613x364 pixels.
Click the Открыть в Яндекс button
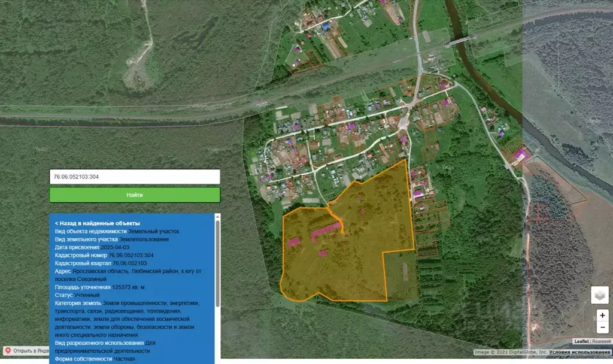coord(26,351)
